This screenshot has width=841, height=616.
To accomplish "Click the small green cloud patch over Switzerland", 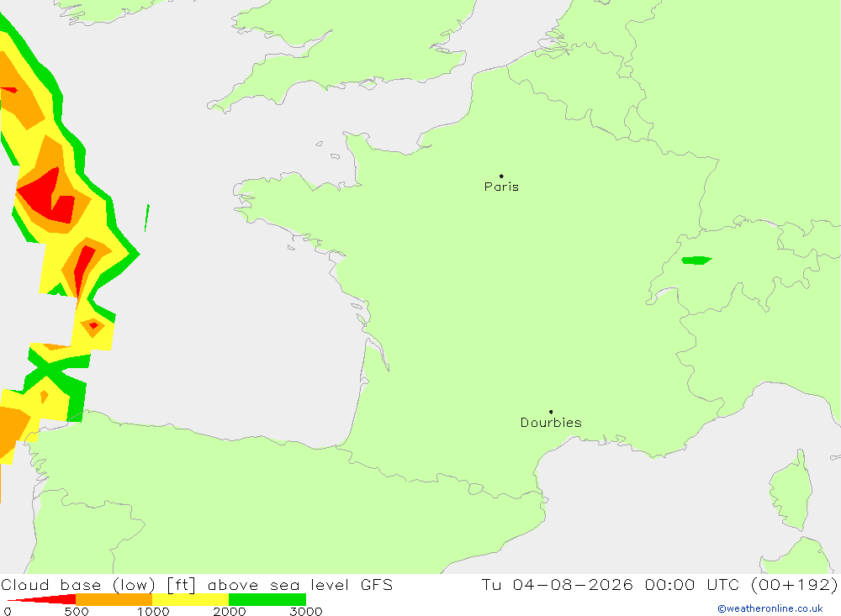I will point(696,261).
